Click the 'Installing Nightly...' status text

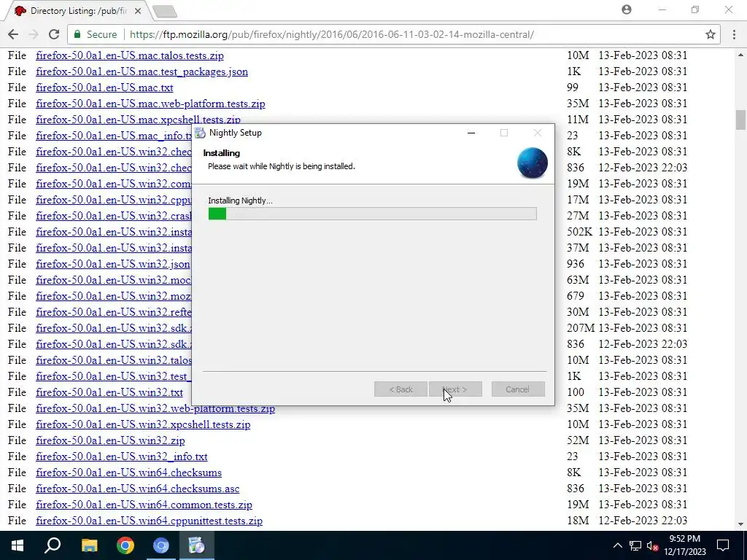click(240, 201)
